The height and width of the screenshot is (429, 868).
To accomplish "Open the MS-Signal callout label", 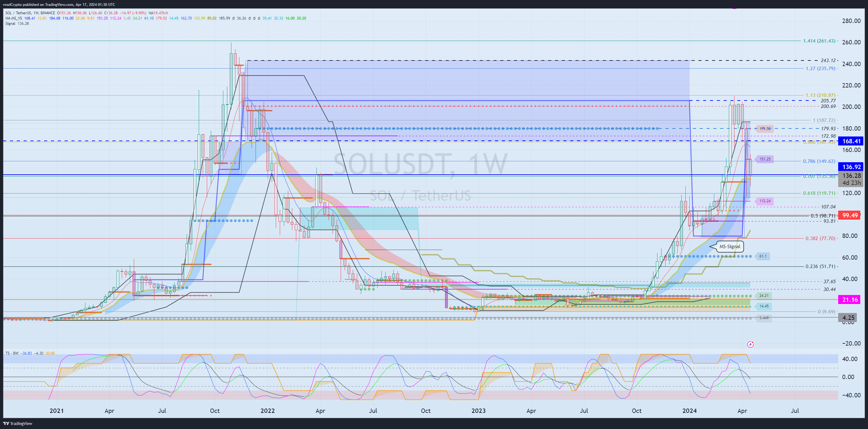I will [730, 247].
